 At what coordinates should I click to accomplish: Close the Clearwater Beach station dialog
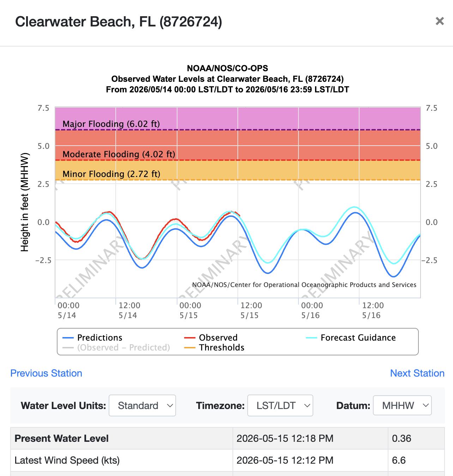tap(440, 21)
